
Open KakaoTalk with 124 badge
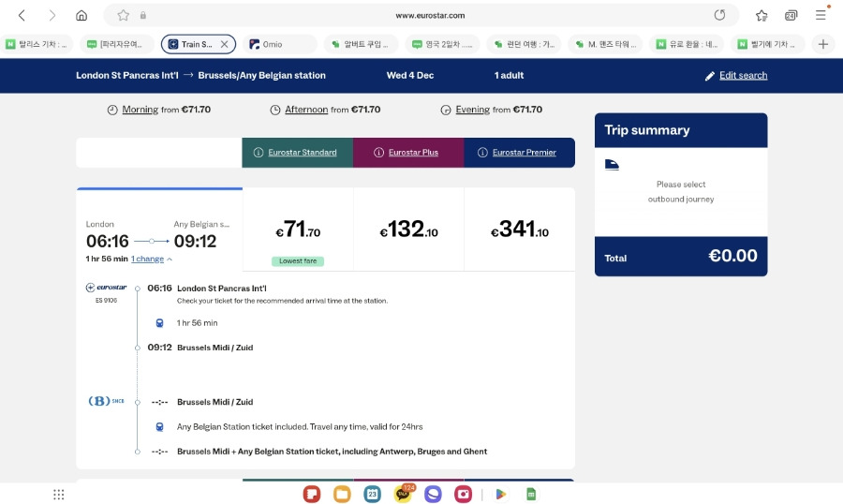click(403, 494)
